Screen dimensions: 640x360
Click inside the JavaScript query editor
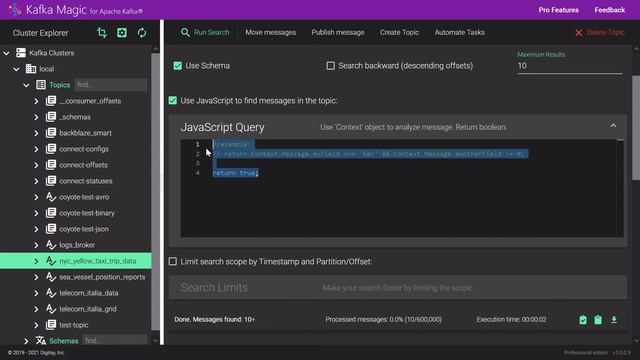point(402,188)
